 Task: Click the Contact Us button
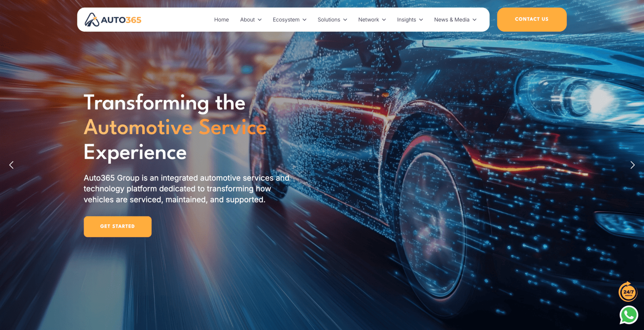pyautogui.click(x=532, y=19)
